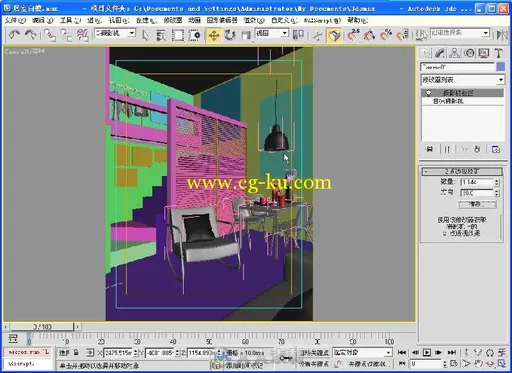The image size is (512, 373).
Task: Switch to the Hierarchy command panel tab
Action: coord(455,53)
